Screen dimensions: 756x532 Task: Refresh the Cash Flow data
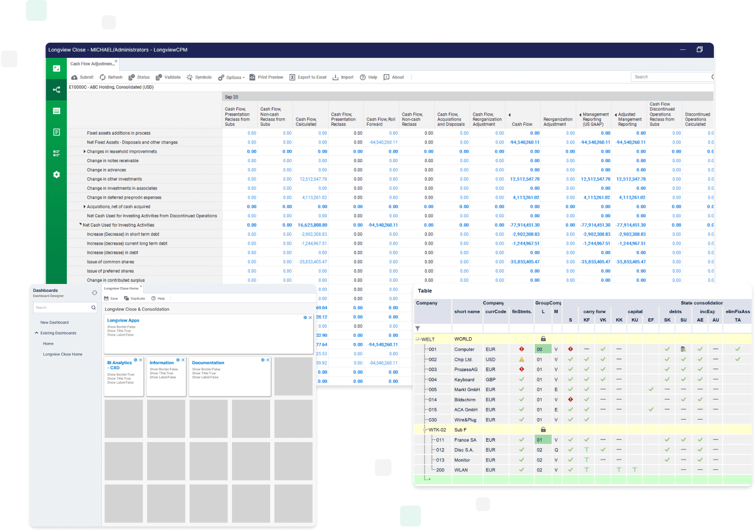(103, 77)
